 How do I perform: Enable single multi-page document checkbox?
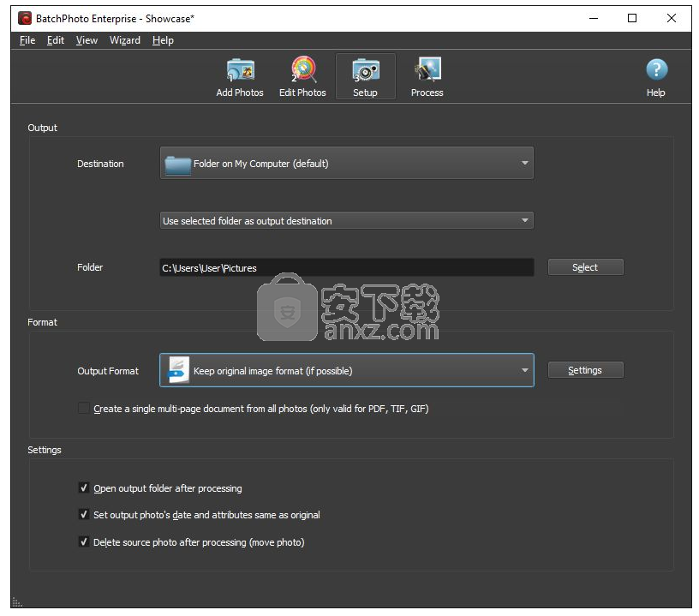(83, 409)
